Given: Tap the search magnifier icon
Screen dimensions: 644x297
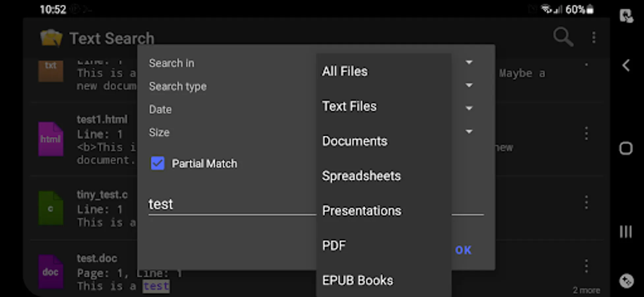Looking at the screenshot, I should pos(563,37).
